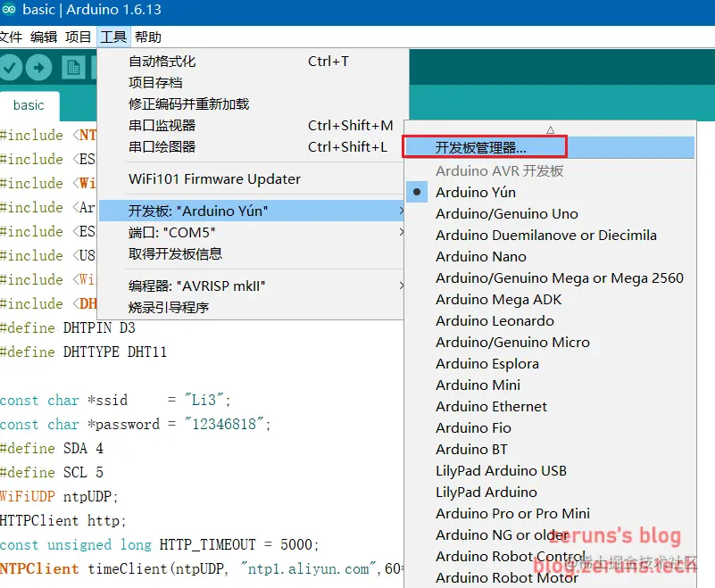Select Arduino Ethernet board
Viewport: 715px width, 588px height.
(550, 407)
